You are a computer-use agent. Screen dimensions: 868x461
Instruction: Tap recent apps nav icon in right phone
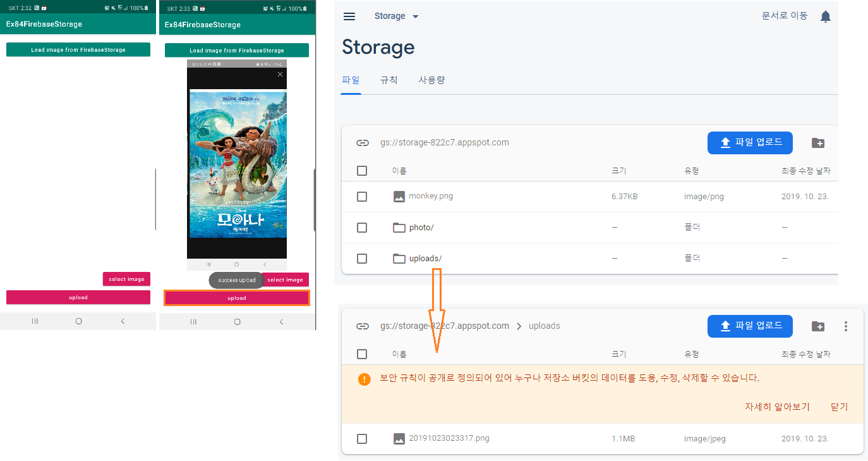[193, 322]
